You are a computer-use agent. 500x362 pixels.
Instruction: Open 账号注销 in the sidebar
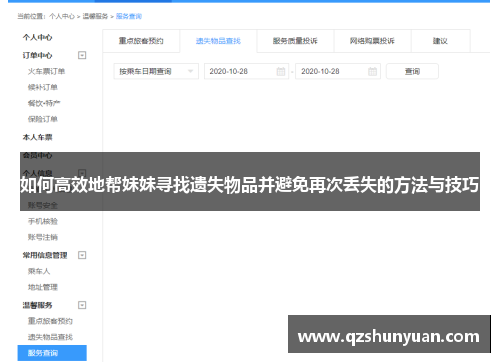coord(43,237)
